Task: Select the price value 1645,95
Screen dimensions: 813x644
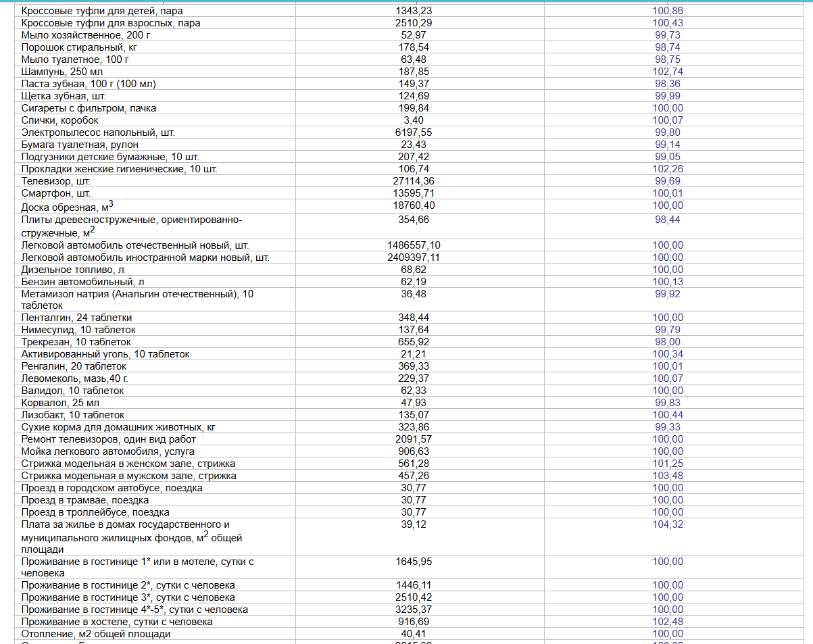Action: (415, 562)
